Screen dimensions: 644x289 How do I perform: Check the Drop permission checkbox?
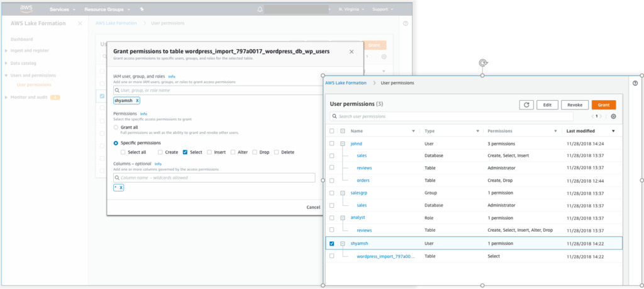pos(255,152)
